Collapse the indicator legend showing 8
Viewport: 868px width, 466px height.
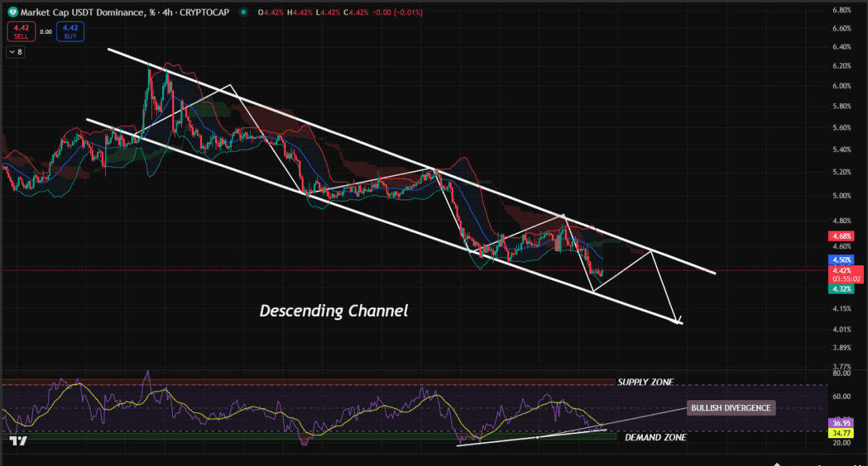[16, 52]
